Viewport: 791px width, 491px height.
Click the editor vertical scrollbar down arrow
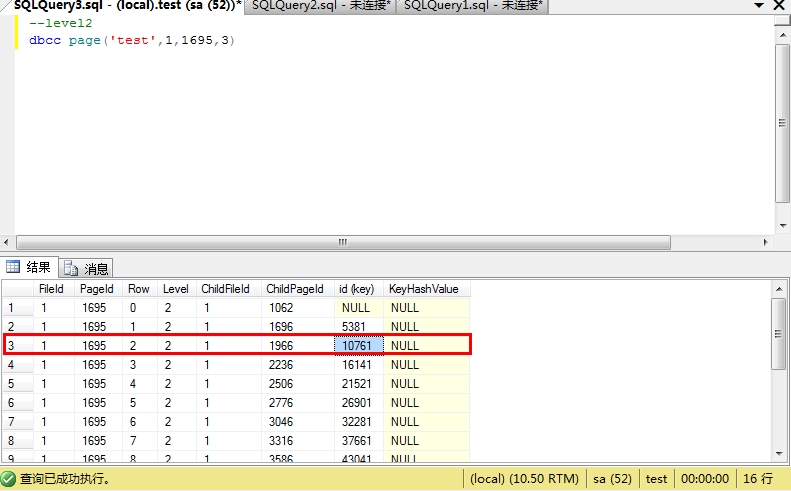pyautogui.click(x=782, y=226)
